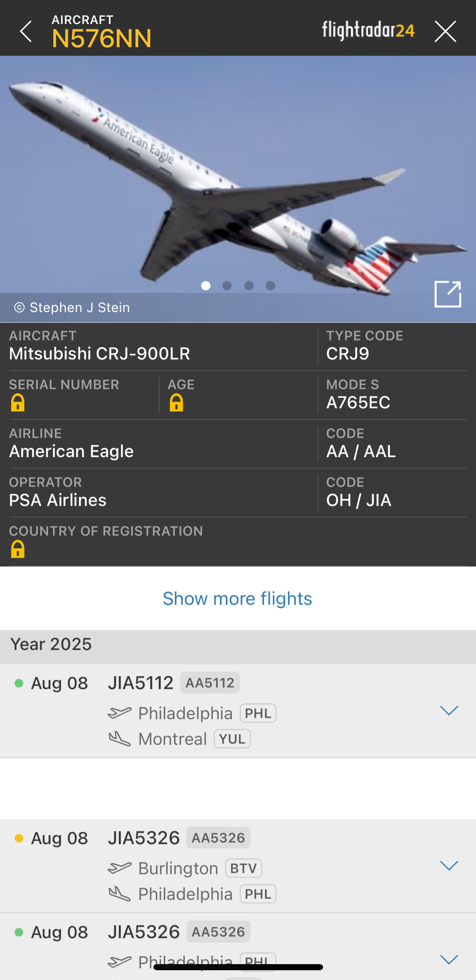Tap the back arrow in header
Viewport: 476px width, 980px height.
click(26, 31)
